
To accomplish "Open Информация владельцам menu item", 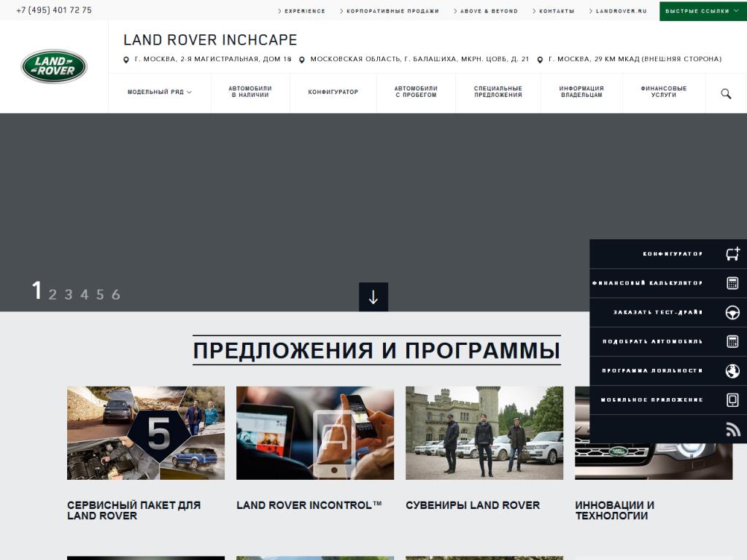I will (581, 92).
